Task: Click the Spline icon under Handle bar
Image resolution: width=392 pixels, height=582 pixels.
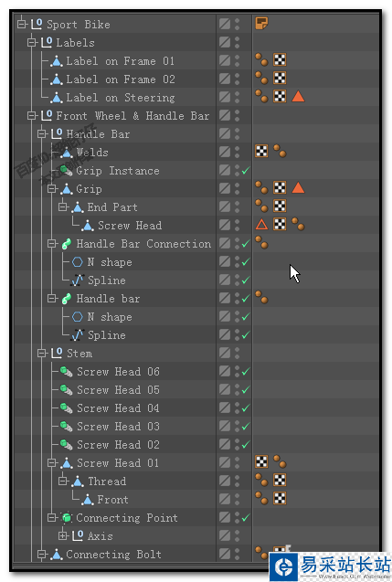Action: coord(77,334)
